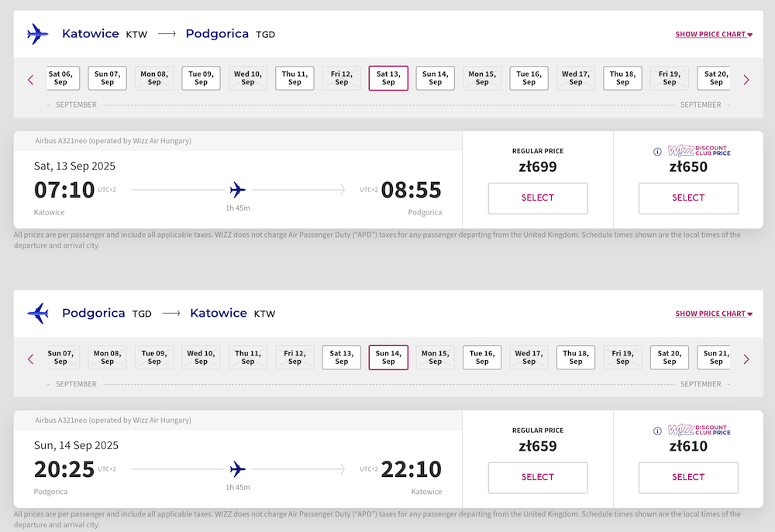Advance return dates with right chevron

(x=746, y=359)
